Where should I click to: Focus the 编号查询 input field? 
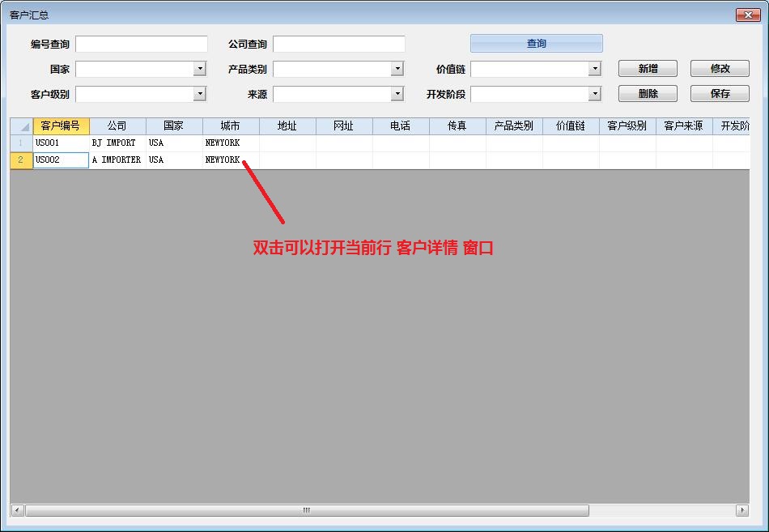pos(141,45)
